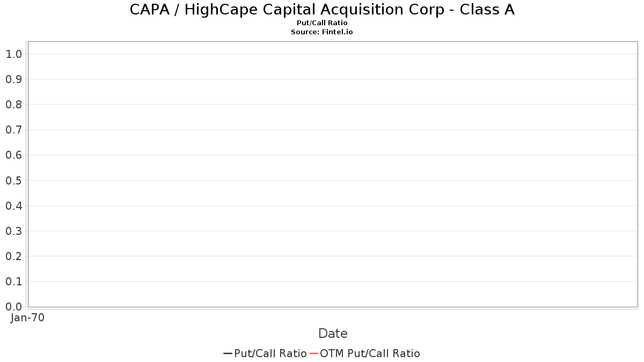Click the dark green Put/Call Ratio legend line
This screenshot has width=644, height=362.
coord(228,353)
